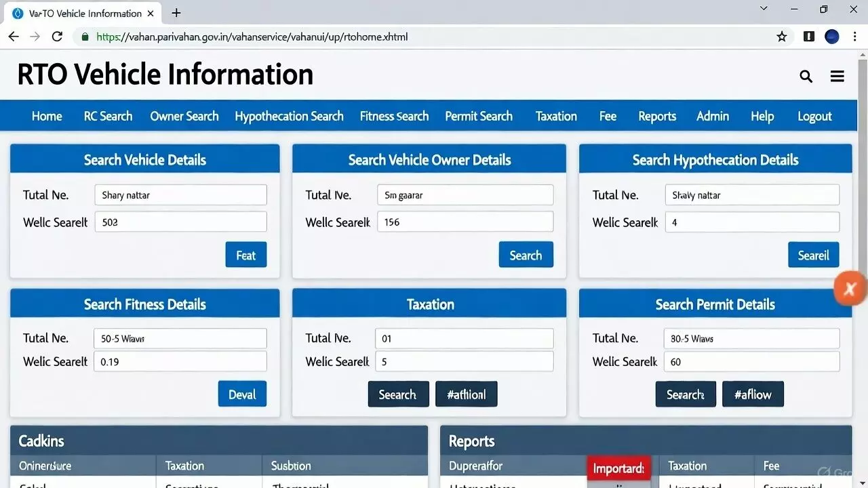868x488 pixels.
Task: Click the Deval button in Fitness Details
Action: tap(242, 394)
